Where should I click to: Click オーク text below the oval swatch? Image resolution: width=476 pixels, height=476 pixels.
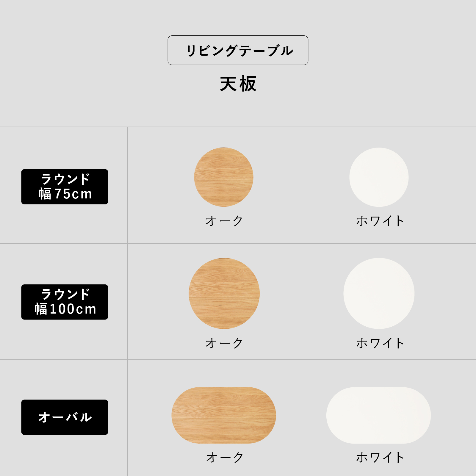pyautogui.click(x=225, y=457)
